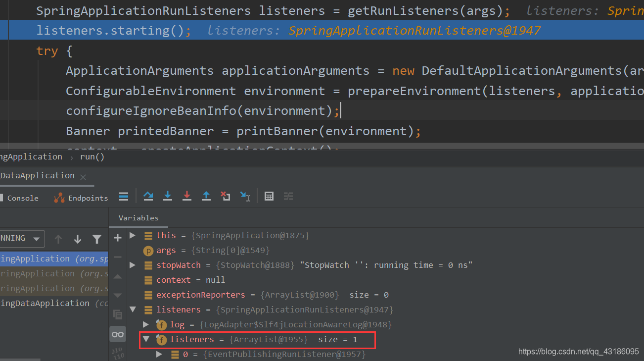Click the New Watch plus icon
This screenshot has height=361, width=644.
pos(118,238)
